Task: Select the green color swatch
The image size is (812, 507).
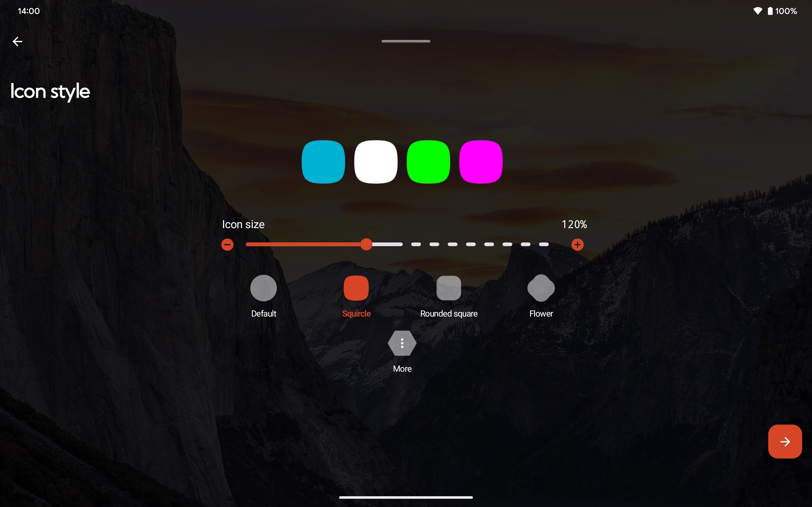Action: click(x=428, y=162)
